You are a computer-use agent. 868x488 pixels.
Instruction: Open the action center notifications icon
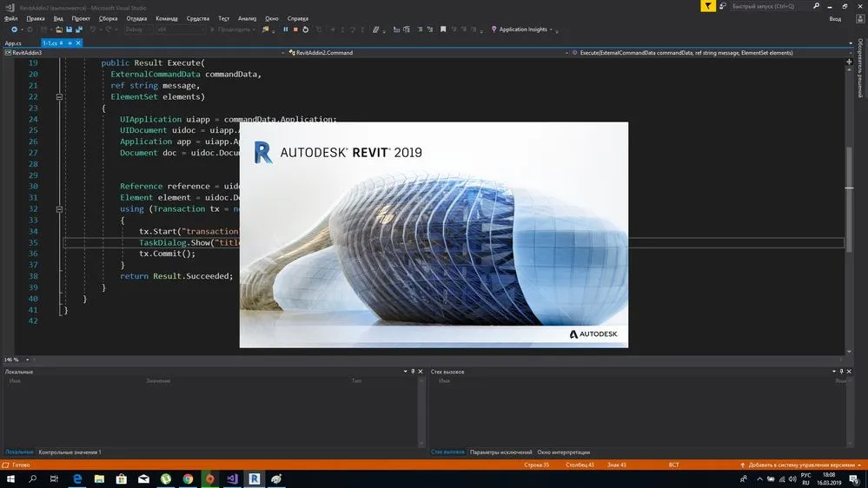(x=854, y=478)
